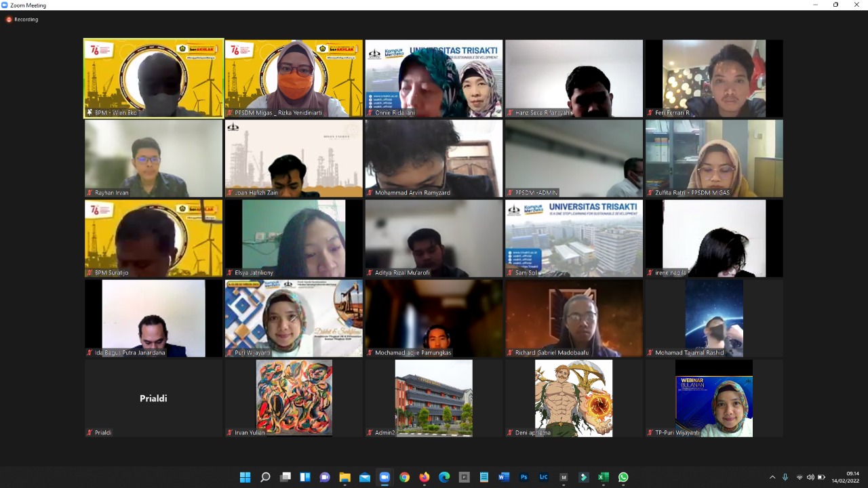This screenshot has height=488, width=868.
Task: Open the Windows Start menu
Action: click(x=245, y=477)
